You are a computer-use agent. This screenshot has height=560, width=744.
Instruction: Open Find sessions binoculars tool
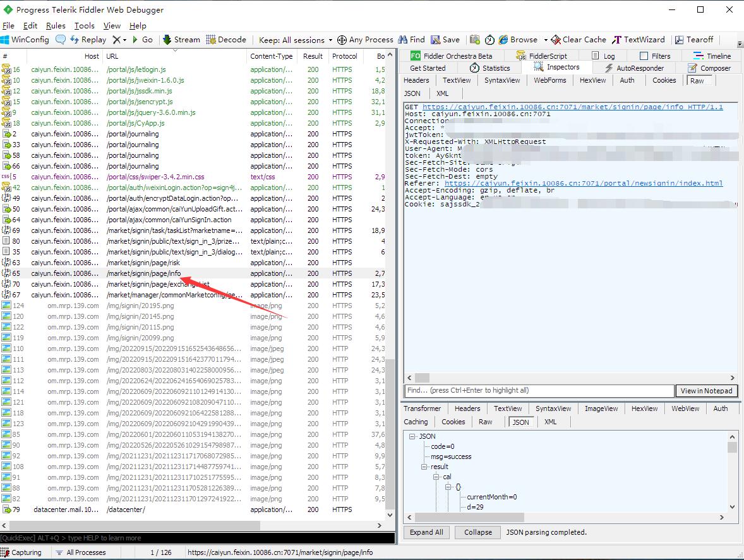coord(411,40)
